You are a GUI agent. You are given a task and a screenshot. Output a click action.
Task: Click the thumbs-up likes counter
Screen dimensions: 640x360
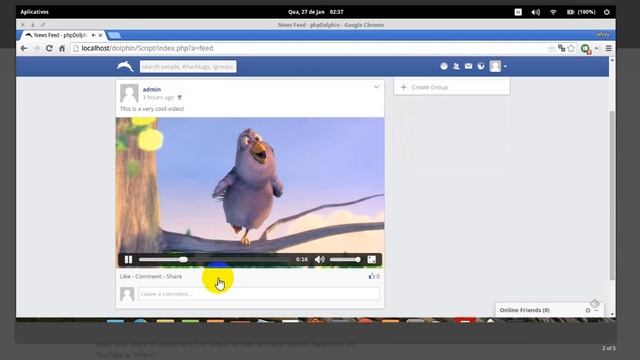[374, 276]
